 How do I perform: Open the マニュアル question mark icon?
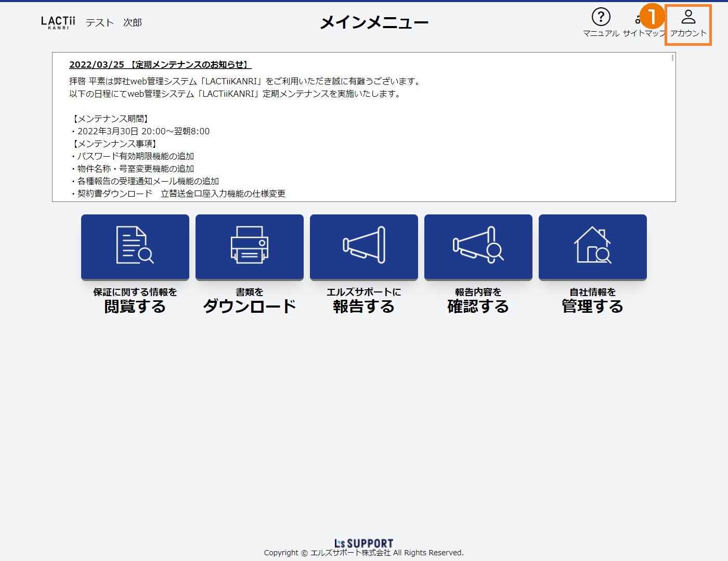(x=601, y=17)
